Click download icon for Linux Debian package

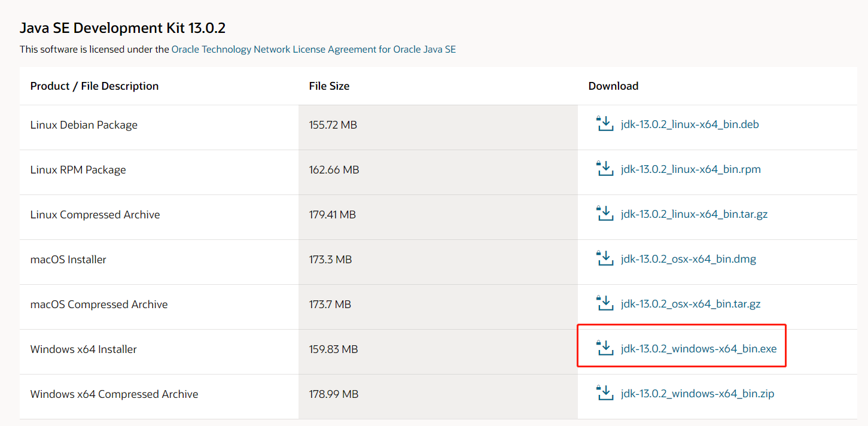tap(605, 124)
